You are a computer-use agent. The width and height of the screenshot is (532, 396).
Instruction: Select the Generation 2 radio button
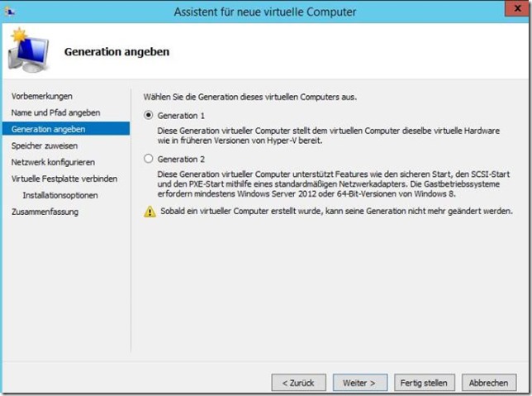tap(148, 159)
